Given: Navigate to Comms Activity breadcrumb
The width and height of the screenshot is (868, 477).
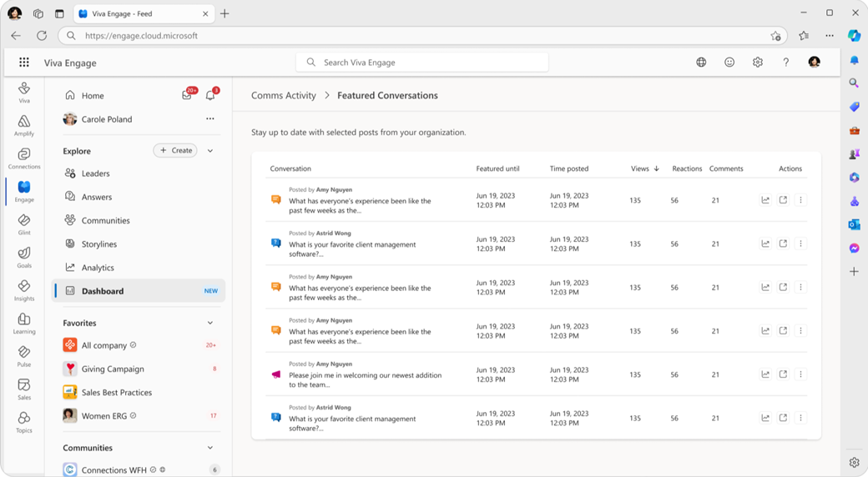Looking at the screenshot, I should pyautogui.click(x=284, y=96).
